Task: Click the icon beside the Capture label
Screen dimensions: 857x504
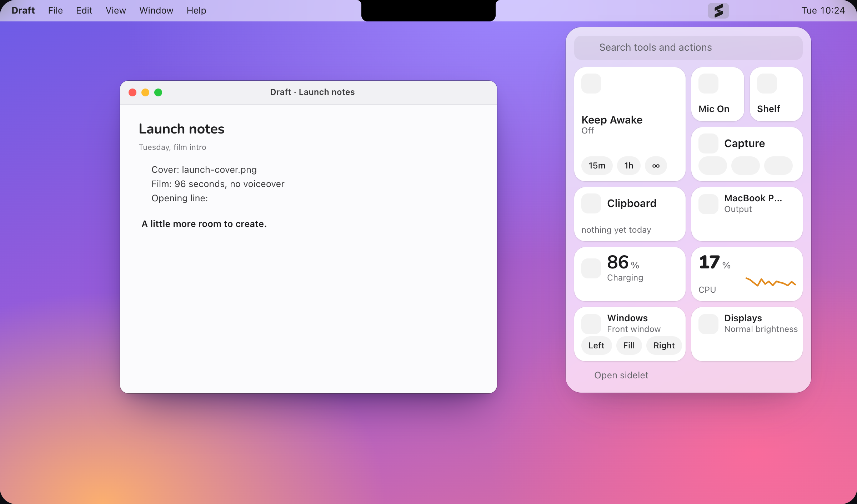Action: click(x=708, y=143)
